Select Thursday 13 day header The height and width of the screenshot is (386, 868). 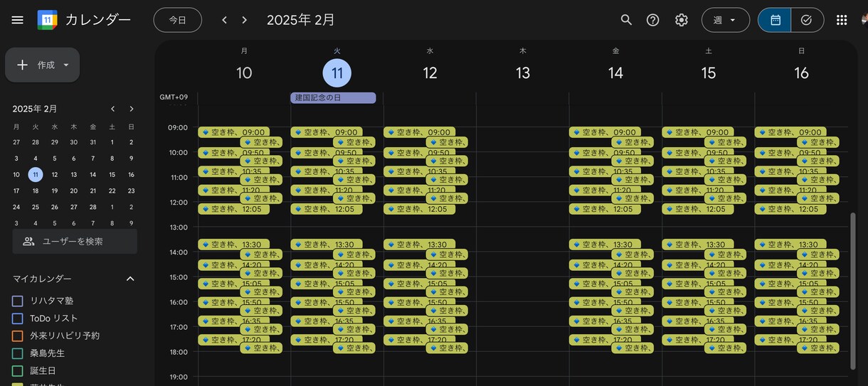[523, 73]
